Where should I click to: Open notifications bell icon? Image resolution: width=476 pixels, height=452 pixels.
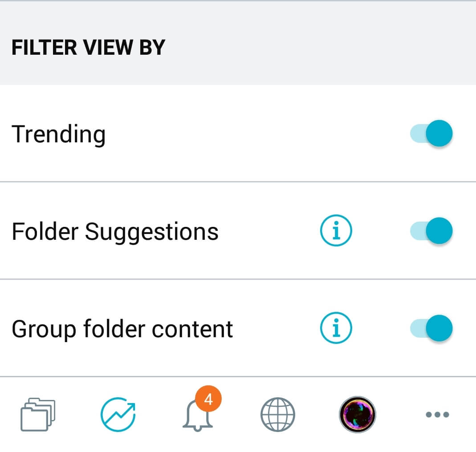(198, 415)
